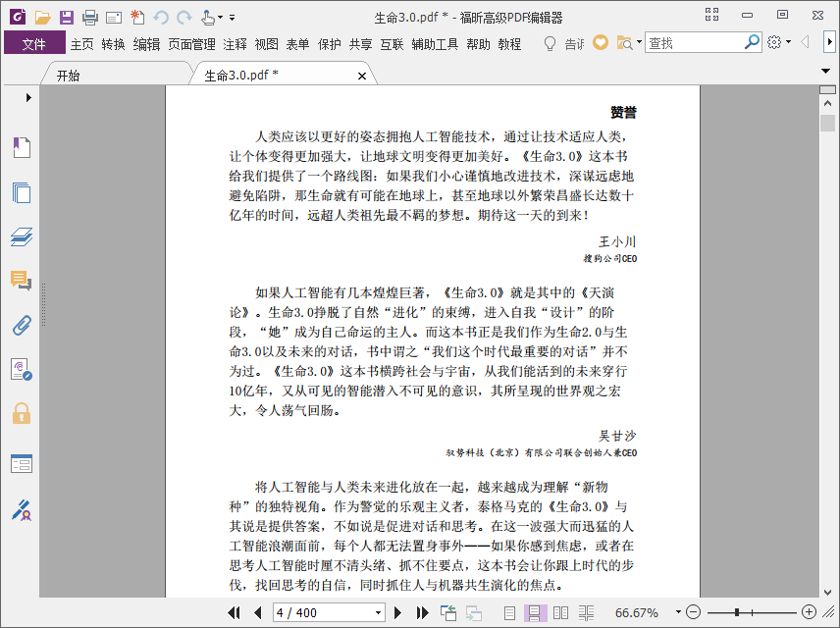840x628 pixels.
Task: Open the 转换 ribbon tab
Action: pyautogui.click(x=113, y=44)
